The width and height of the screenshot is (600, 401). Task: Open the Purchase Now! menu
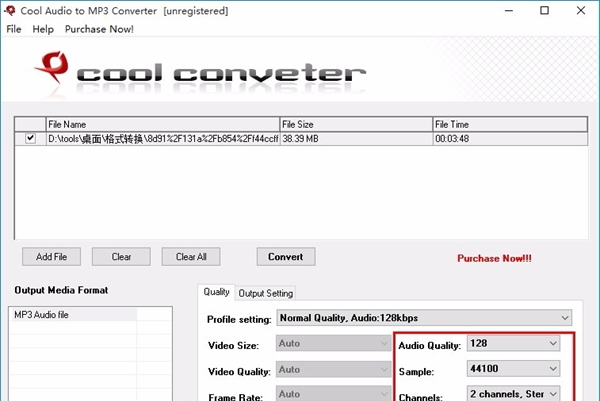[99, 29]
